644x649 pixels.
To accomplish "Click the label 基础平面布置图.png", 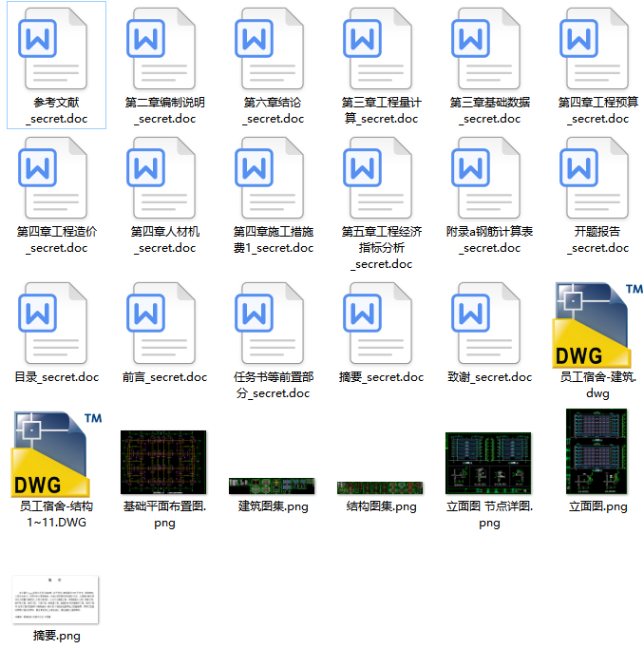I will coord(165,514).
